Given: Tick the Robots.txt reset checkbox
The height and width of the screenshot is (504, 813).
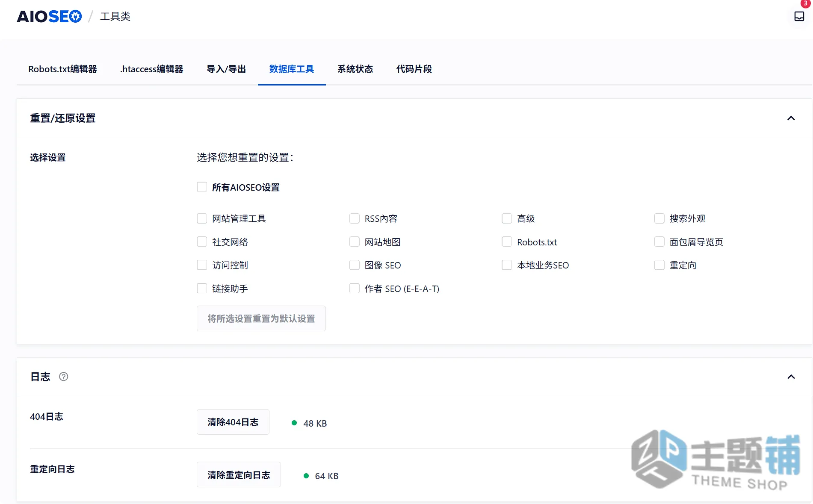Looking at the screenshot, I should (x=507, y=242).
